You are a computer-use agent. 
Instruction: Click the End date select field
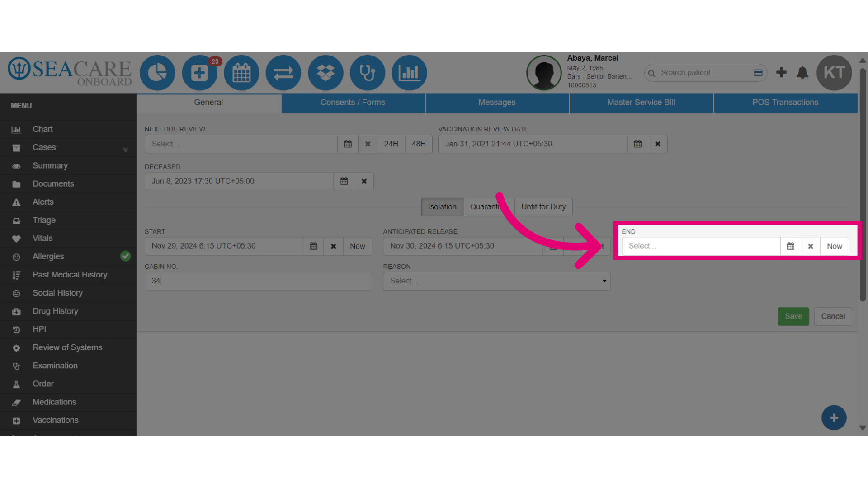[x=701, y=246]
